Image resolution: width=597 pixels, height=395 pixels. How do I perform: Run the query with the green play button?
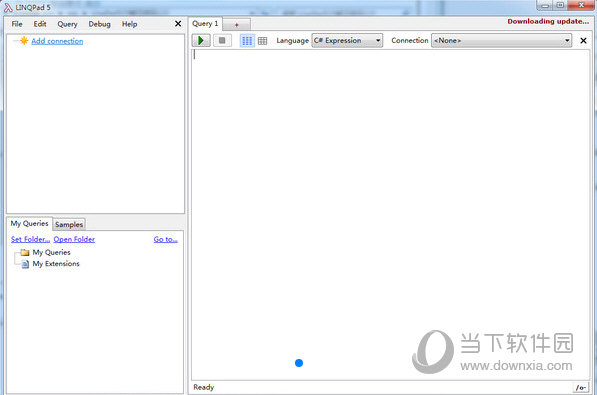(x=201, y=40)
